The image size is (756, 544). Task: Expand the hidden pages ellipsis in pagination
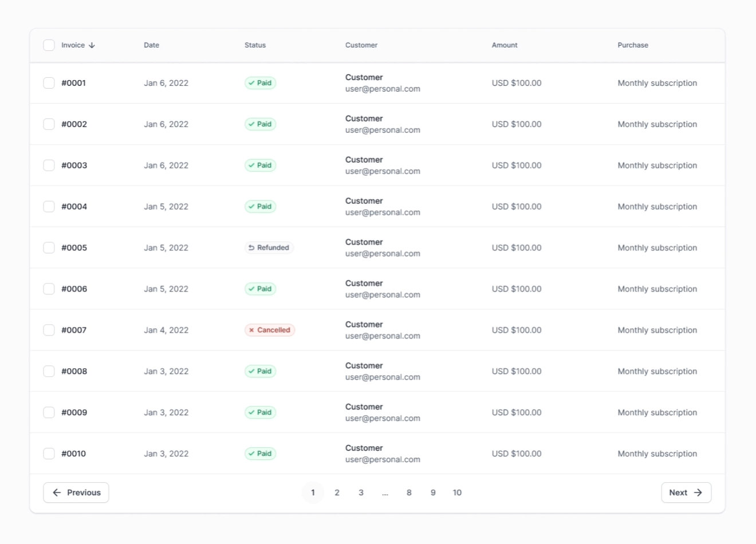click(x=385, y=492)
